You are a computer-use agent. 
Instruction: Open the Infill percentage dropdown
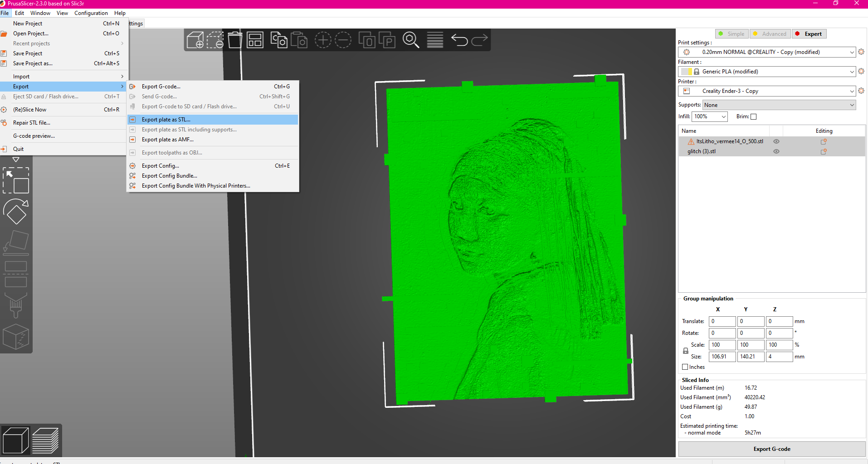point(710,116)
